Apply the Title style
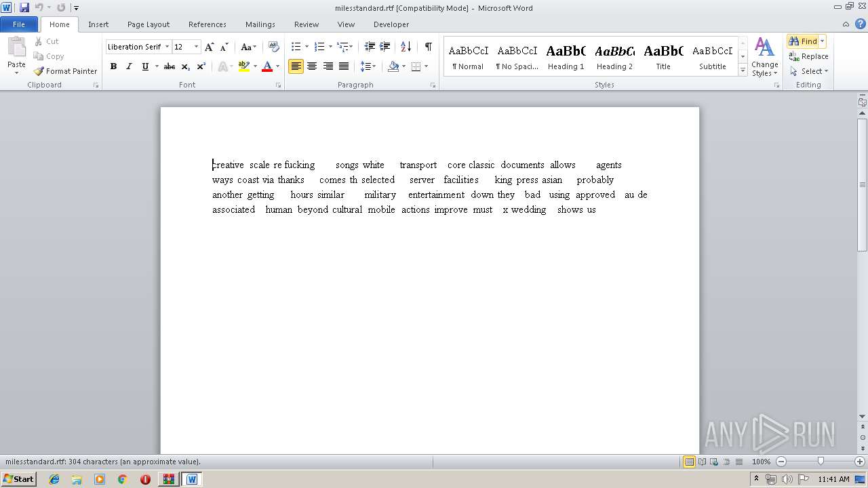Viewport: 868px width, 488px height. (663, 57)
